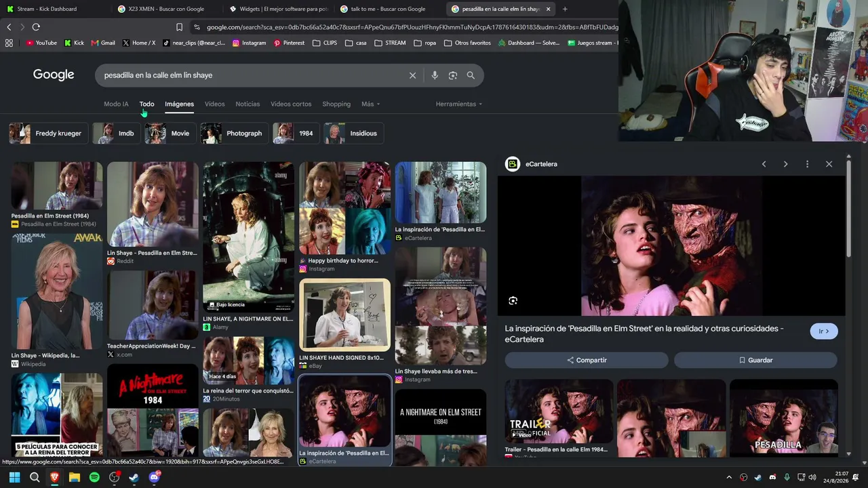Open the CLIPS bookmarks folder
This screenshot has width=868, height=488.
pyautogui.click(x=325, y=43)
